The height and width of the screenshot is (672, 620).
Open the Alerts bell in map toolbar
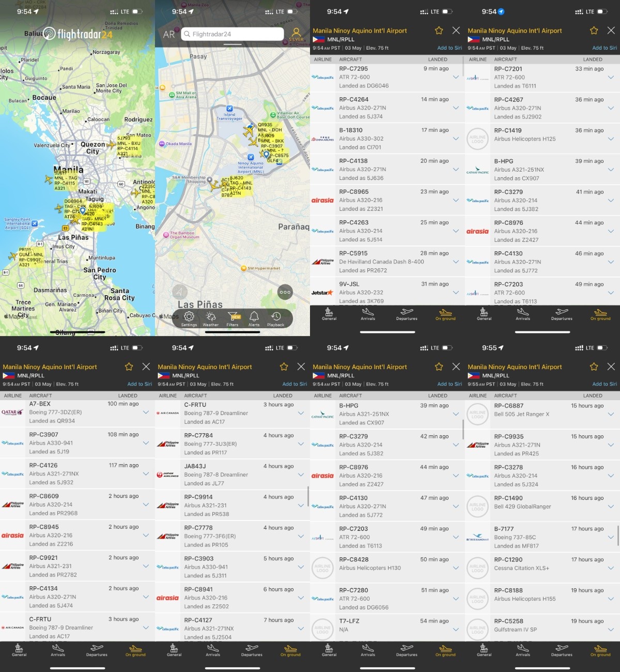click(x=254, y=318)
